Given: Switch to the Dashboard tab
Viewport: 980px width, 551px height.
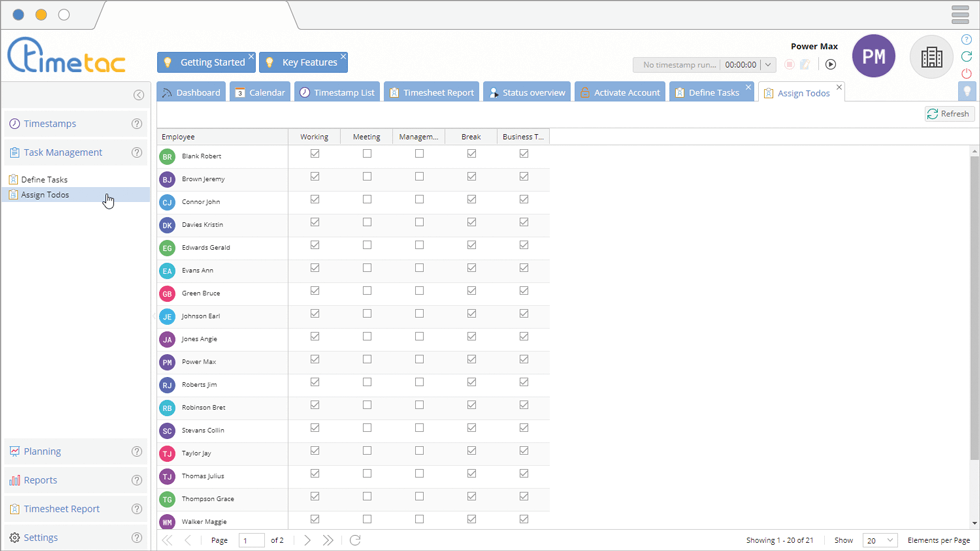Looking at the screenshot, I should pyautogui.click(x=191, y=92).
